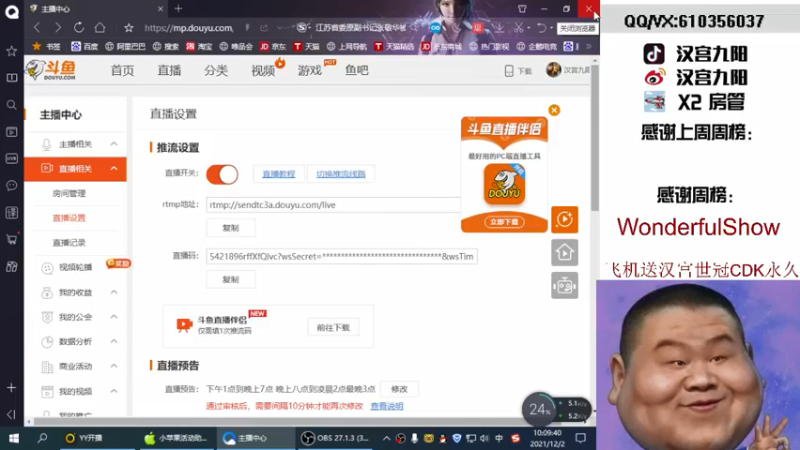The height and width of the screenshot is (450, 800).
Task: Click the sidebar search magnifier icon
Action: coord(11,105)
